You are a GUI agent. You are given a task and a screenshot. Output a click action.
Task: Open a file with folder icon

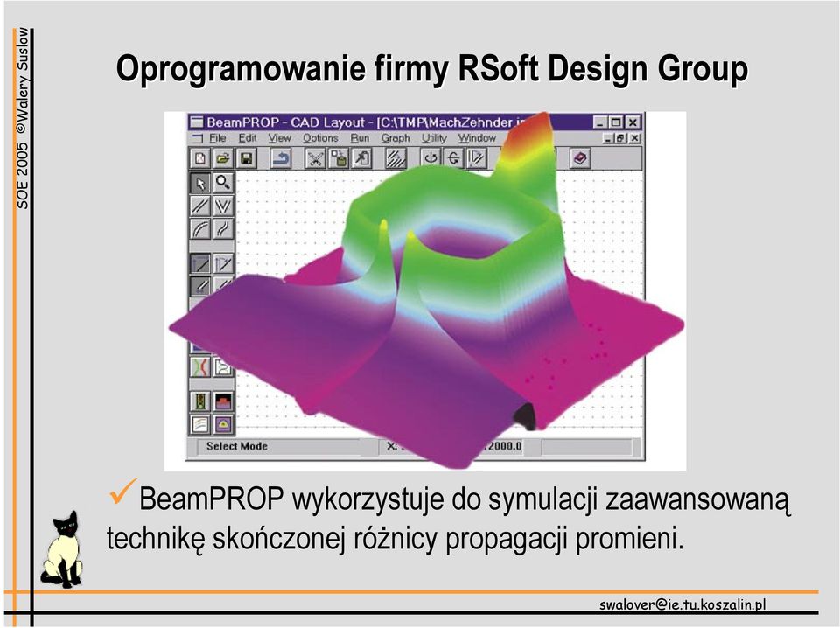click(x=223, y=158)
